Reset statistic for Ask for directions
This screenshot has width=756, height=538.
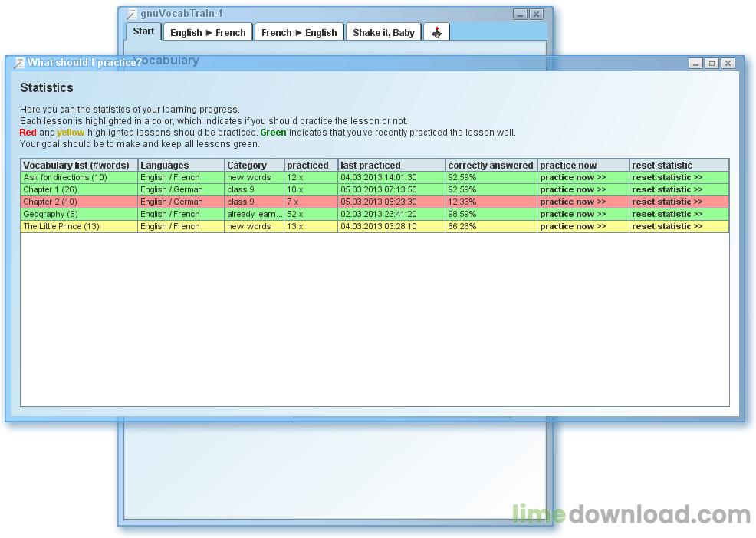[666, 177]
